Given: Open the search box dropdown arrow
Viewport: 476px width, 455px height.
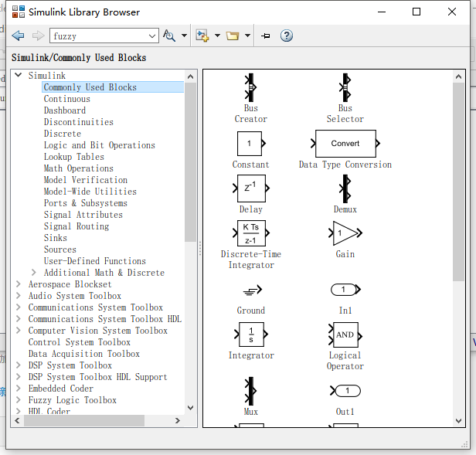Looking at the screenshot, I should (152, 36).
